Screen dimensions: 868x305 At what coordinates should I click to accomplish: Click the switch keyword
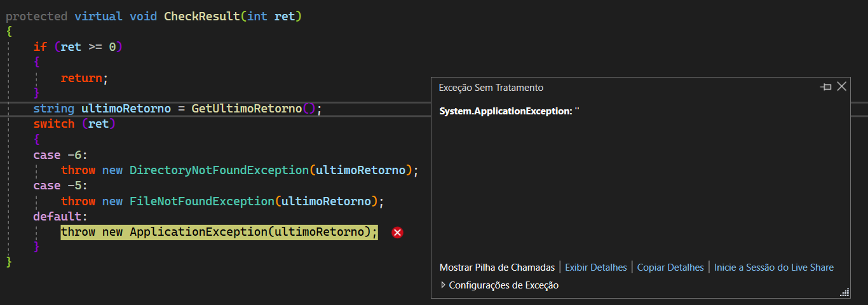(x=54, y=124)
